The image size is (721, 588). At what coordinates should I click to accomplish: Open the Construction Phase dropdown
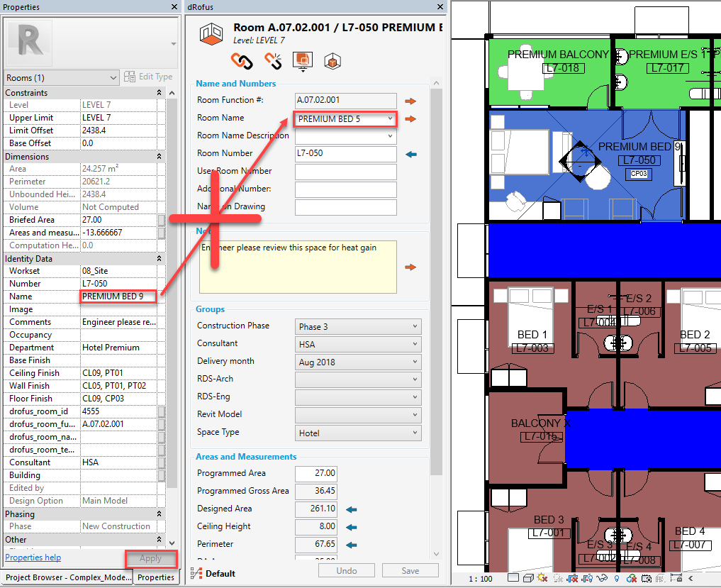click(x=414, y=326)
